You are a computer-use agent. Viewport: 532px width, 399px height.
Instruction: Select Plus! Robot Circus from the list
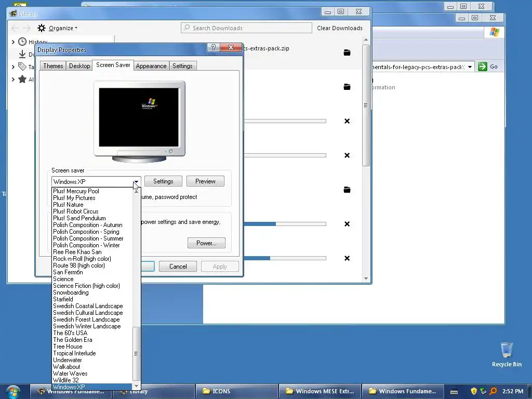click(x=91, y=211)
